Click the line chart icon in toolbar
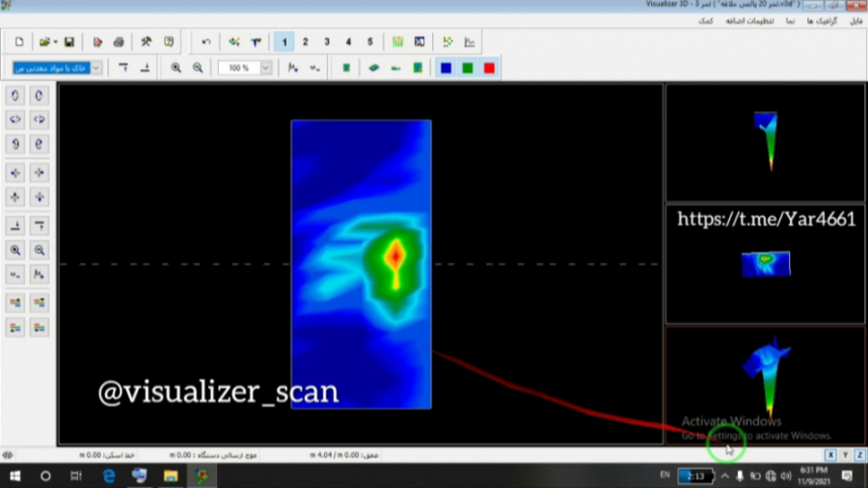 click(x=470, y=42)
